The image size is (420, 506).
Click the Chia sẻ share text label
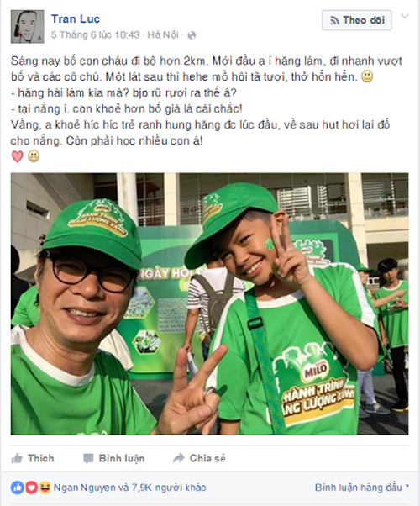[207, 458]
